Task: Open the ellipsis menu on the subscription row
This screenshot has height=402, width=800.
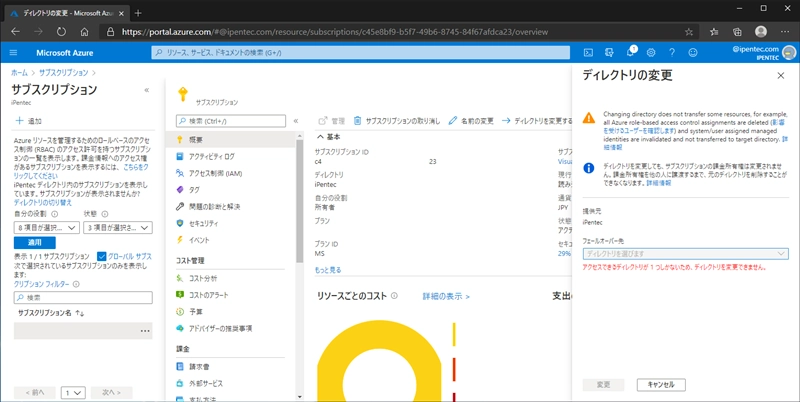Action: tap(145, 331)
